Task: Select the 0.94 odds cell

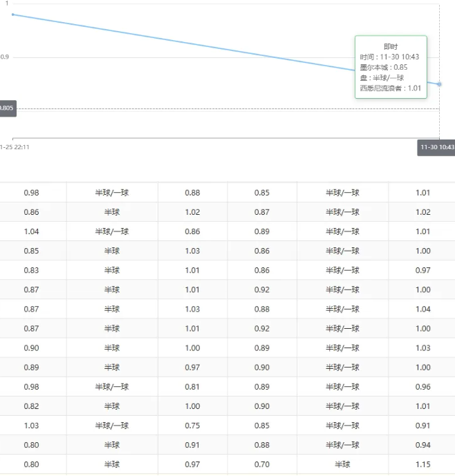Action: coord(423,445)
